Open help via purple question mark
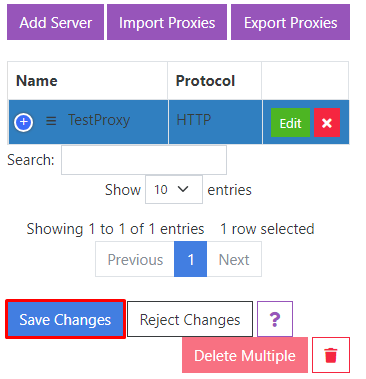 (275, 319)
